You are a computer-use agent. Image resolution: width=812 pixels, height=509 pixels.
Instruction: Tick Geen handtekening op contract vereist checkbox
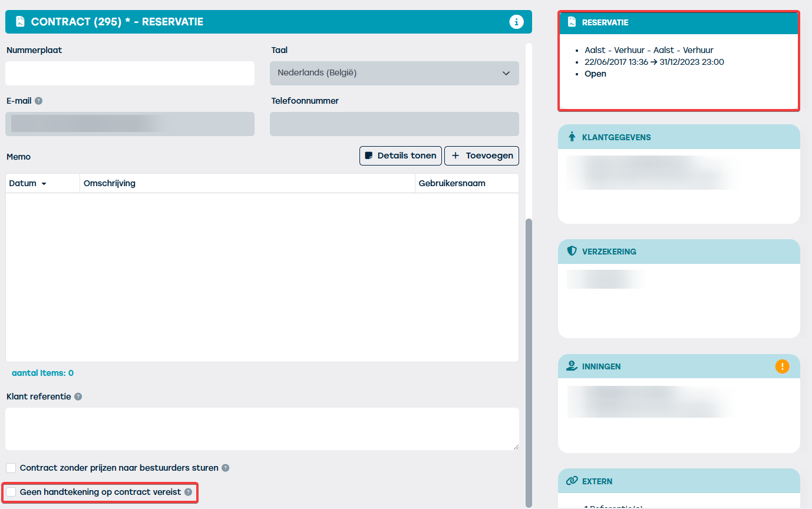pyautogui.click(x=11, y=492)
